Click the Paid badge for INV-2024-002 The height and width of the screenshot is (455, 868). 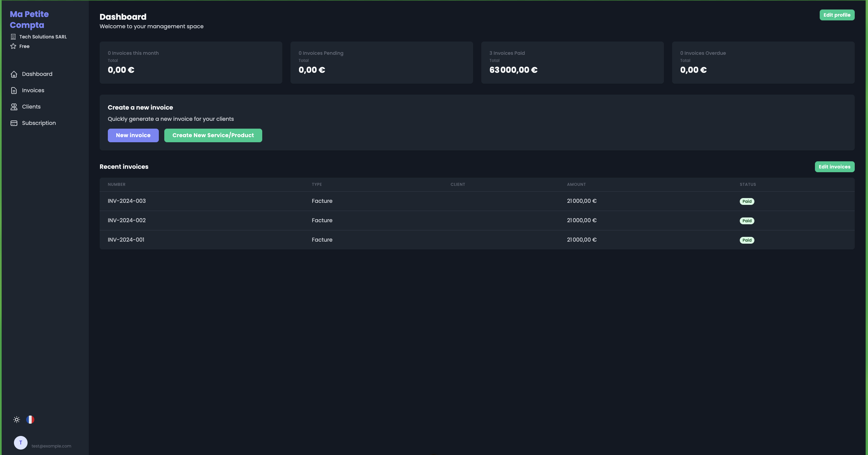[x=747, y=221]
